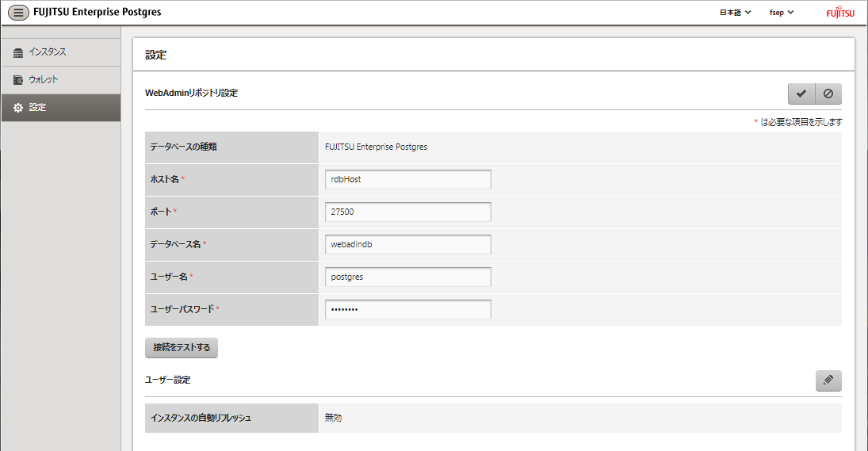The height and width of the screenshot is (451, 868).
Task: Click the FUJITSU Enterprise Postgres header title
Action: coord(98,12)
